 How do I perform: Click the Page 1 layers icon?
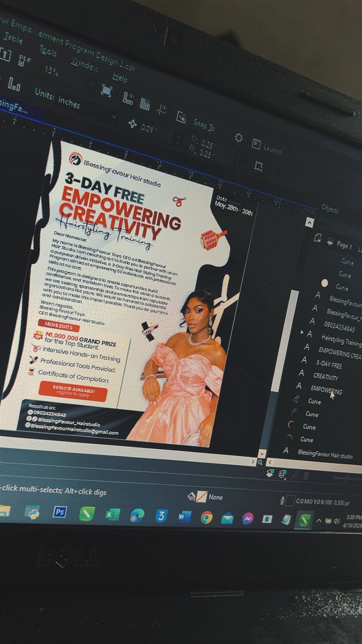[x=331, y=241]
